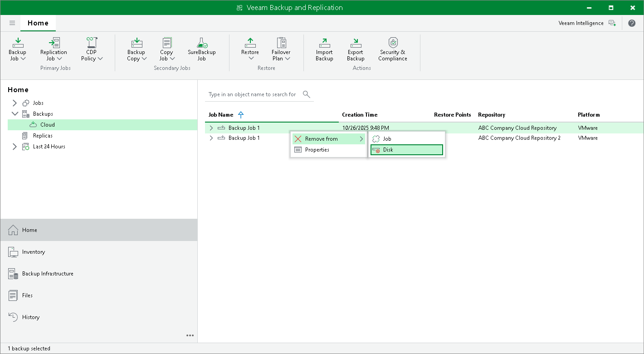The image size is (644, 354).
Task: Select the Last 24 Hours node
Action: click(49, 147)
